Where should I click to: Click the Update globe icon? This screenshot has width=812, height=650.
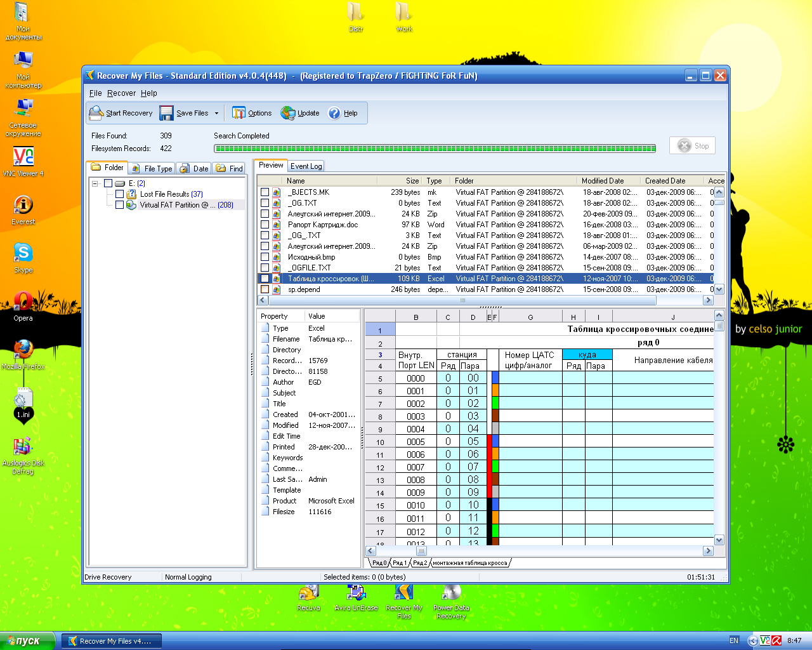[x=288, y=113]
